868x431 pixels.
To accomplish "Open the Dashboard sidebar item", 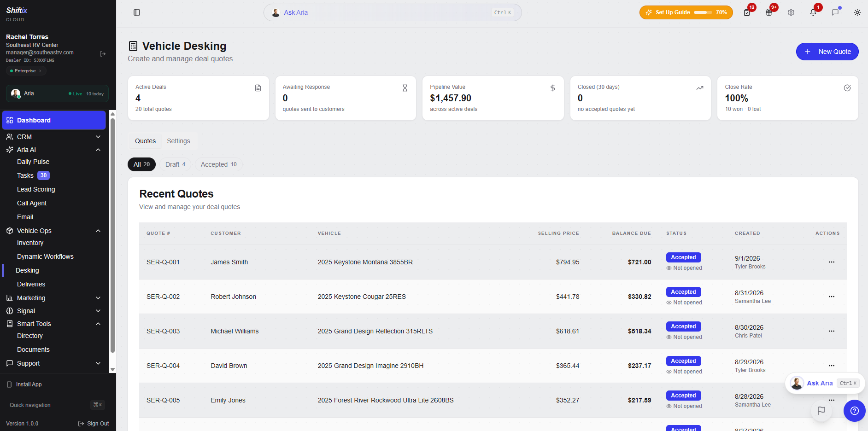I will click(x=54, y=120).
